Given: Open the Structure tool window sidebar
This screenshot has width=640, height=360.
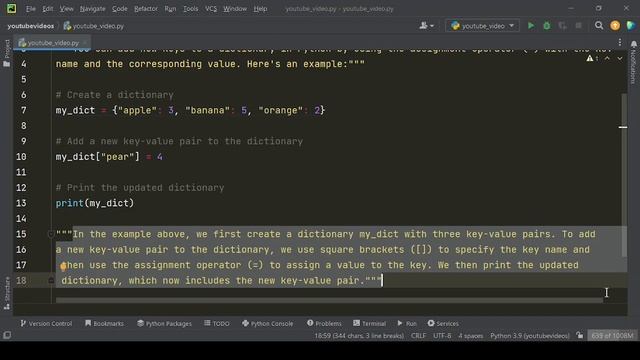Looking at the screenshot, I should point(7,293).
